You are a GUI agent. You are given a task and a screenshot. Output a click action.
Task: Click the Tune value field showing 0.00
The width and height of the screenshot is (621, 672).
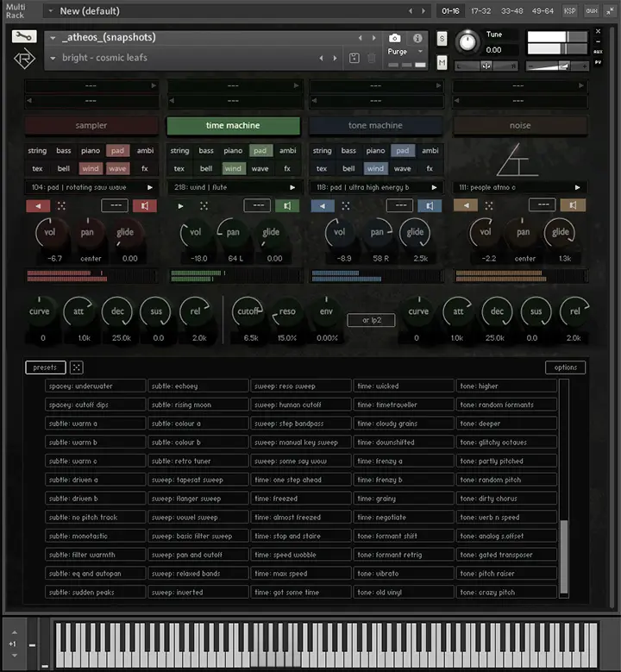click(x=500, y=50)
